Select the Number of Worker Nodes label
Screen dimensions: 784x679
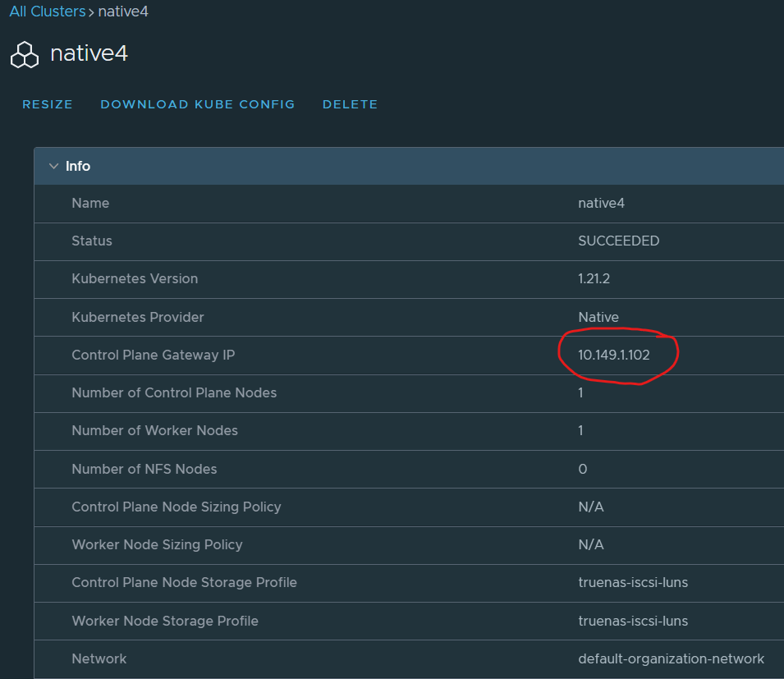(154, 430)
